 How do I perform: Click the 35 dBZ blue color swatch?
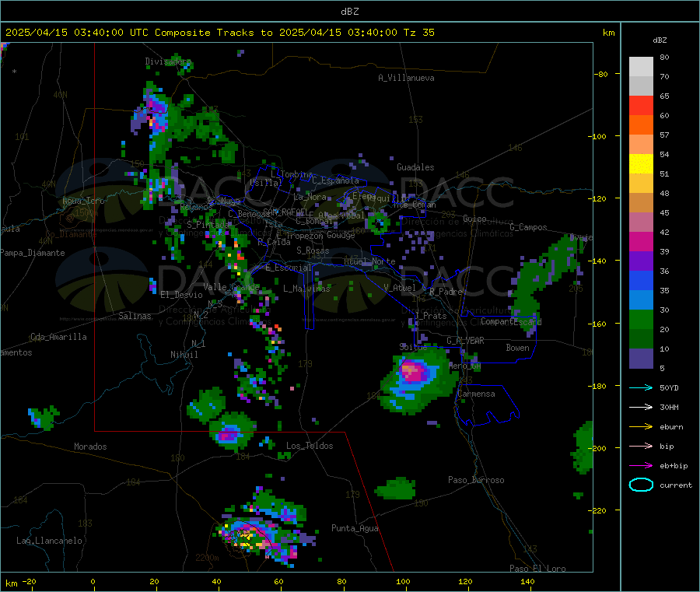[x=641, y=280]
